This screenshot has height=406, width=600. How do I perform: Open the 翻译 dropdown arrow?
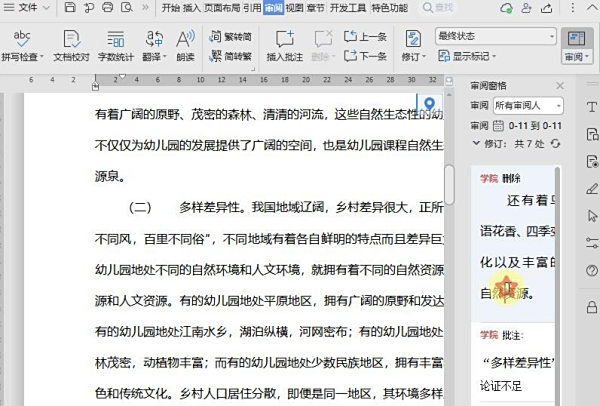(x=165, y=57)
